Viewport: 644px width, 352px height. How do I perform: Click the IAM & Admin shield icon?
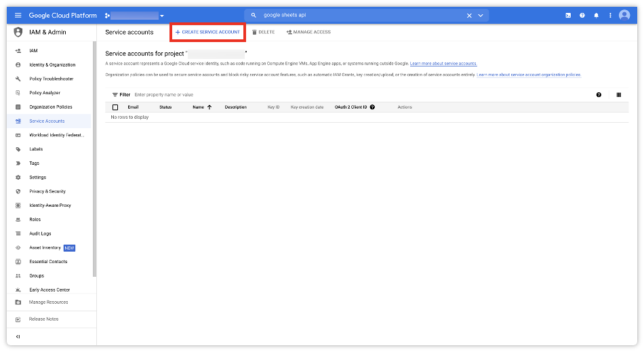pyautogui.click(x=18, y=32)
